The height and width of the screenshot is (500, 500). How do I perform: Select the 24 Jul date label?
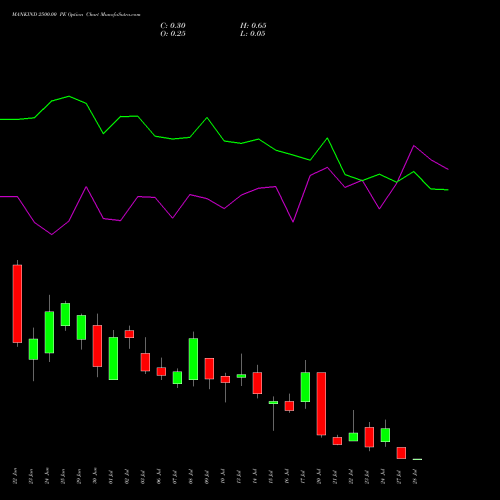[383, 476]
